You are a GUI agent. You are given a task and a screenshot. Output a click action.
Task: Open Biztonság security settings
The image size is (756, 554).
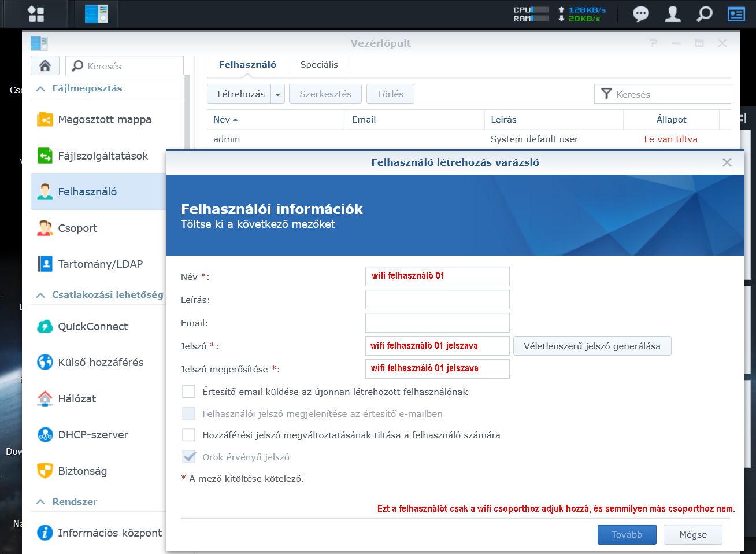click(x=82, y=471)
